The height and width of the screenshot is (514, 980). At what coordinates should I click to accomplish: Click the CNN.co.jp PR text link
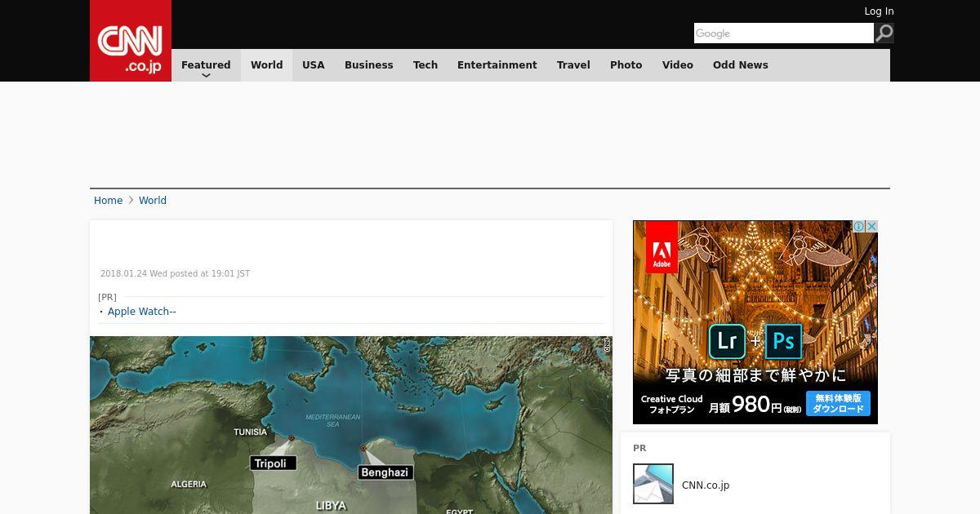coord(706,485)
